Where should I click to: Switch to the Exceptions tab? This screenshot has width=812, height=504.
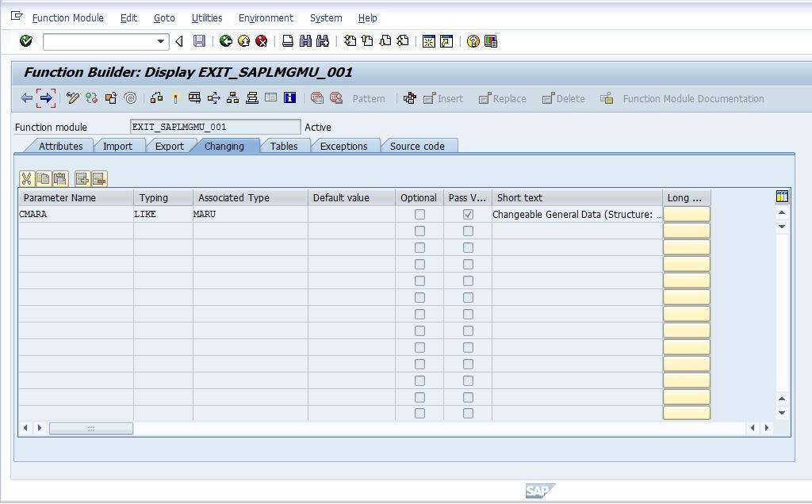click(343, 146)
